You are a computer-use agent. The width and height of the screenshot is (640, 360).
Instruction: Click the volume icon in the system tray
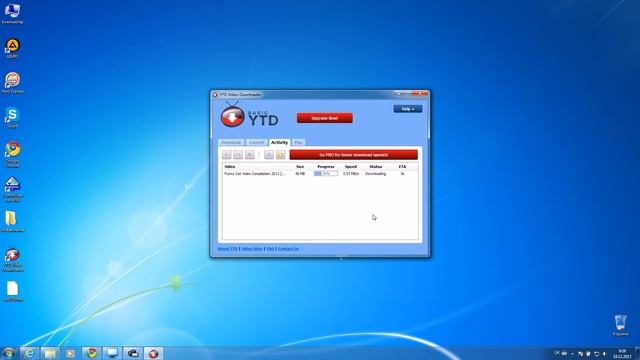pyautogui.click(x=604, y=353)
